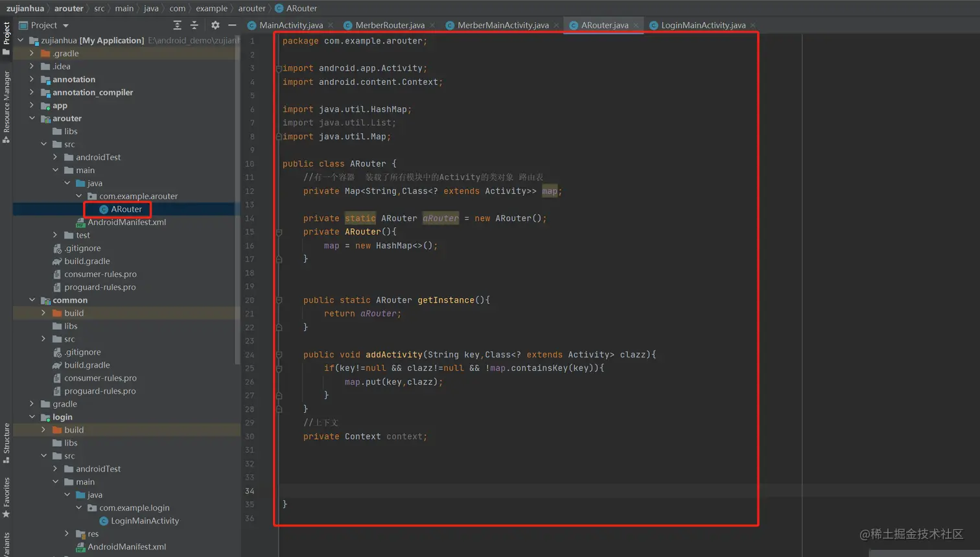Click the com.example.login package icon
The height and width of the screenshot is (557, 980).
92,508
